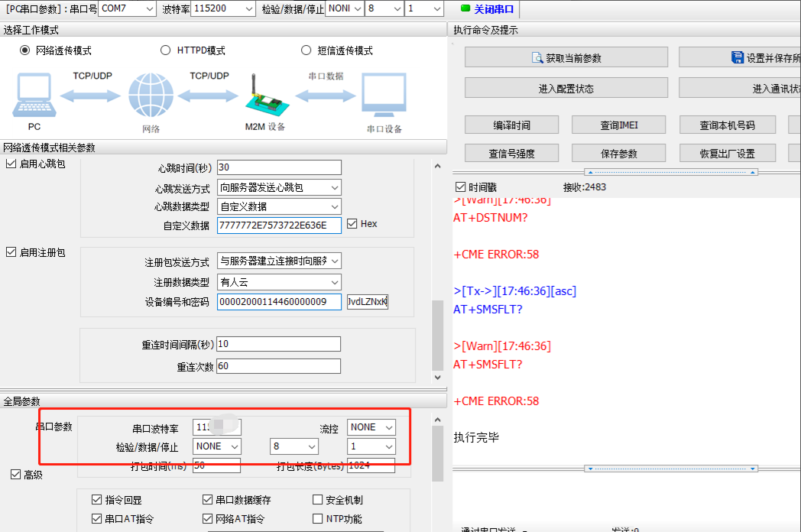Toggle command echo (指令回显) checkbox
The width and height of the screenshot is (801, 532).
(x=96, y=499)
